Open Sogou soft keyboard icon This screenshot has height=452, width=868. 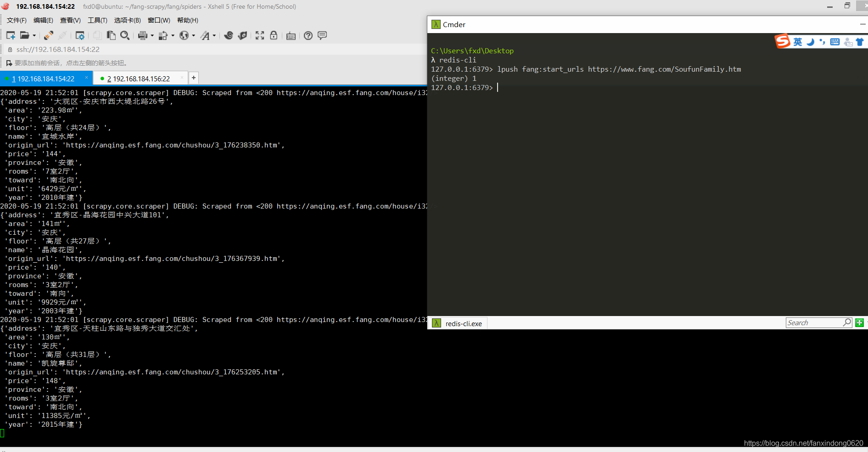835,42
